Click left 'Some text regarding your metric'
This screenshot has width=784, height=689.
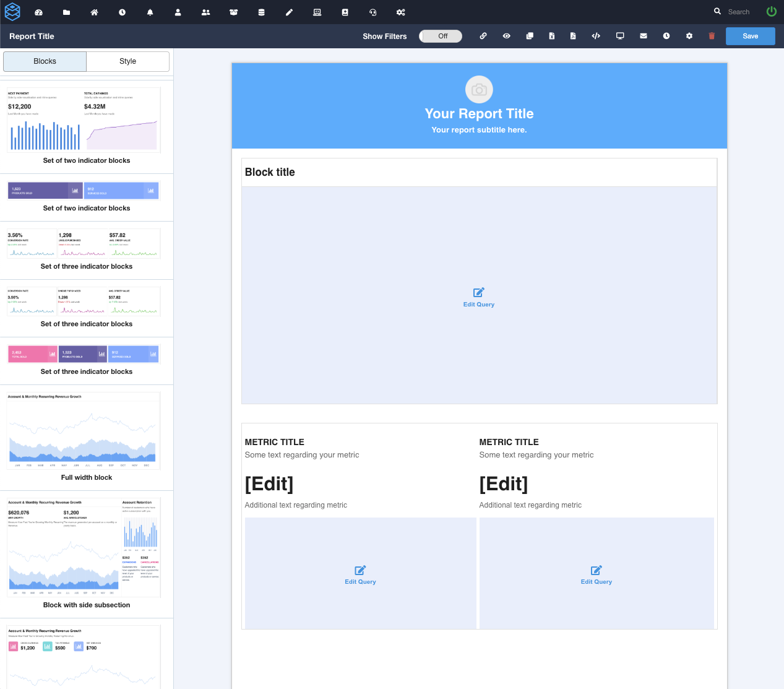[x=302, y=455]
